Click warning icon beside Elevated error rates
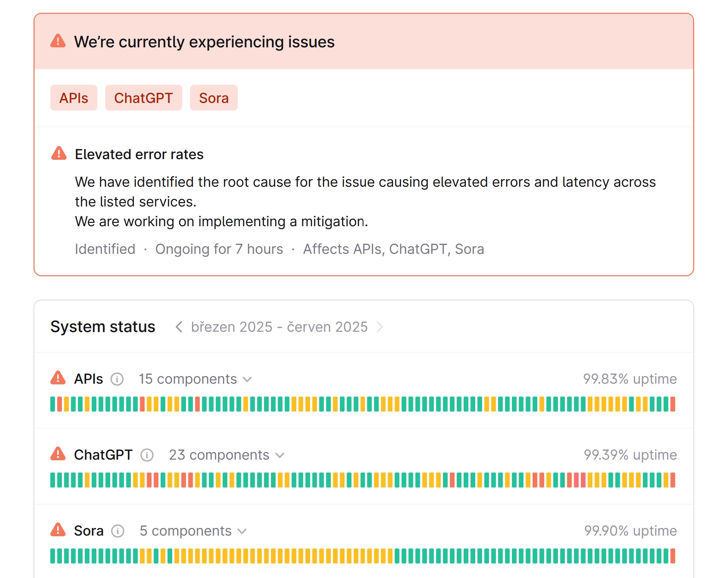 pyautogui.click(x=59, y=154)
